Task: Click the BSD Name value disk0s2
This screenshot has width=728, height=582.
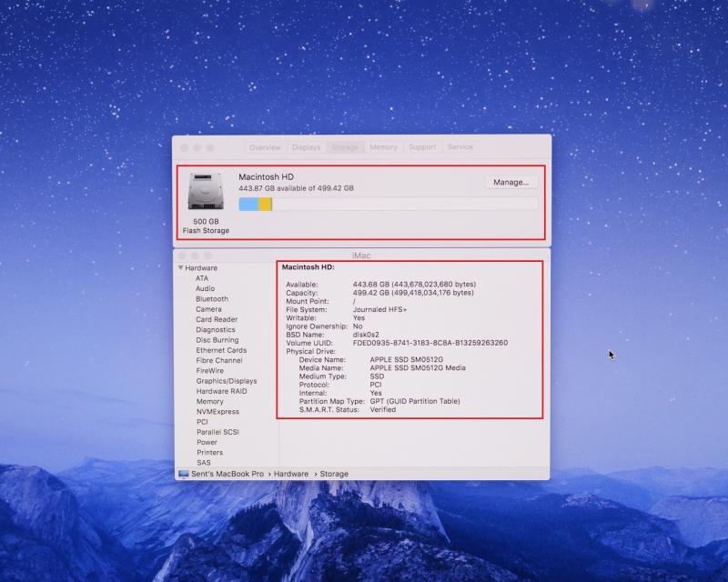Action: (366, 335)
